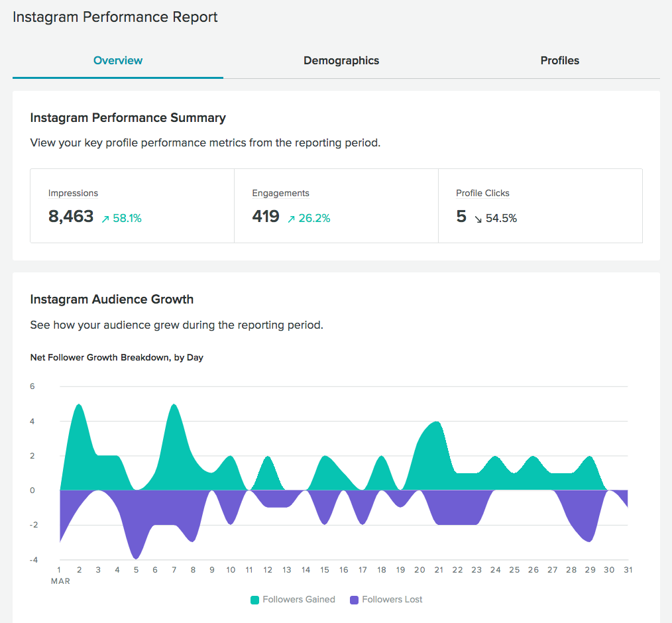Click the upward arrow icon beside 58.1%

pos(105,219)
